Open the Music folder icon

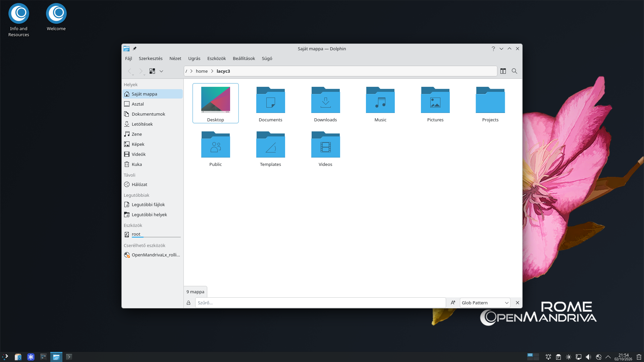[x=380, y=100]
